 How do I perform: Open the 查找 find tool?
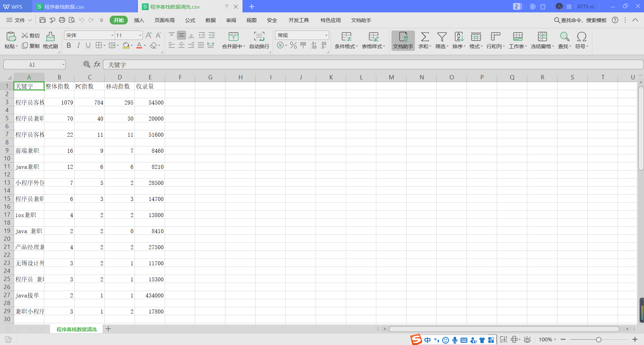pyautogui.click(x=565, y=40)
